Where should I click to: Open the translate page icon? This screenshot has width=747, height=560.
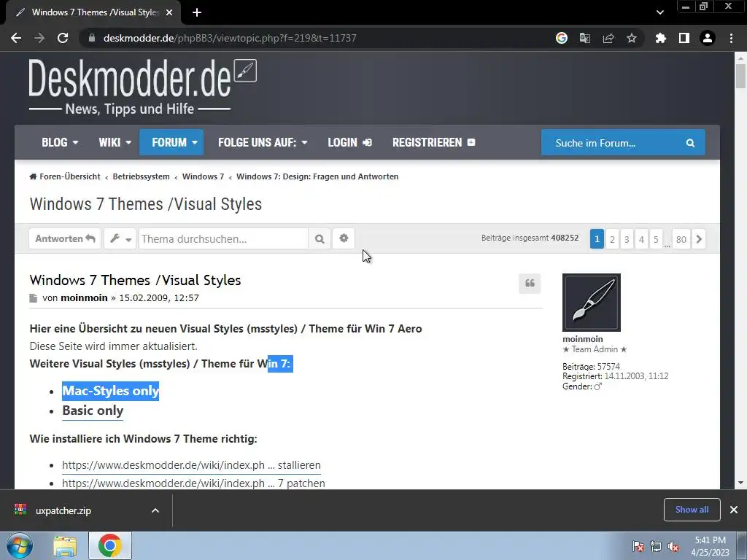click(x=585, y=38)
